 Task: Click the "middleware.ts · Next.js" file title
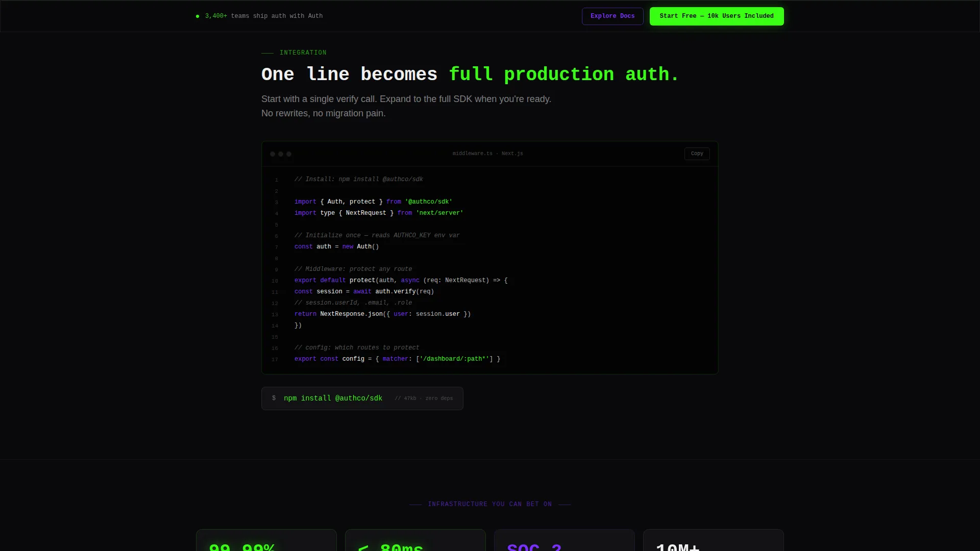point(487,154)
